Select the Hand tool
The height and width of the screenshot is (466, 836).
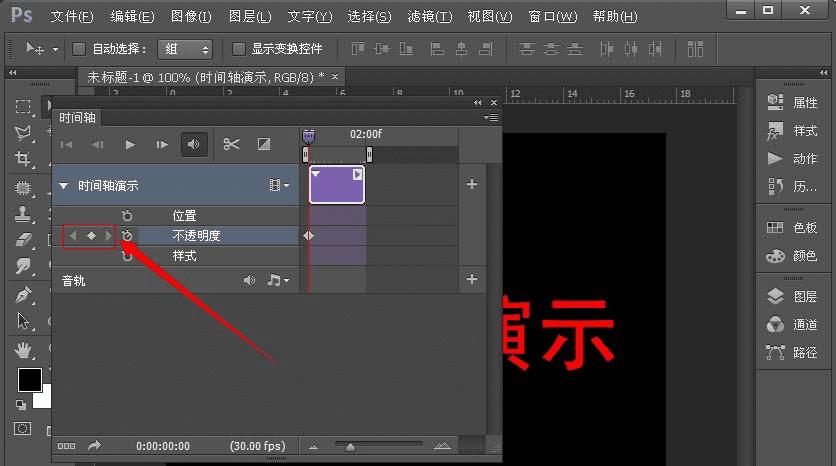pos(23,350)
